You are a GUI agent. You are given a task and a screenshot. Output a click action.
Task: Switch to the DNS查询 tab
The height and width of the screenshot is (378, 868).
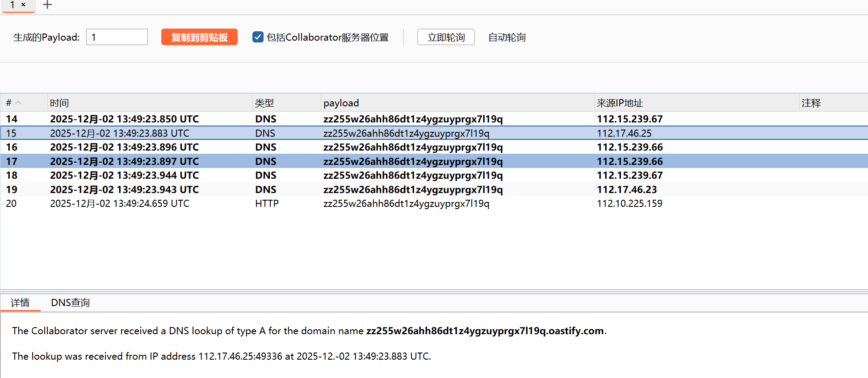(x=70, y=303)
